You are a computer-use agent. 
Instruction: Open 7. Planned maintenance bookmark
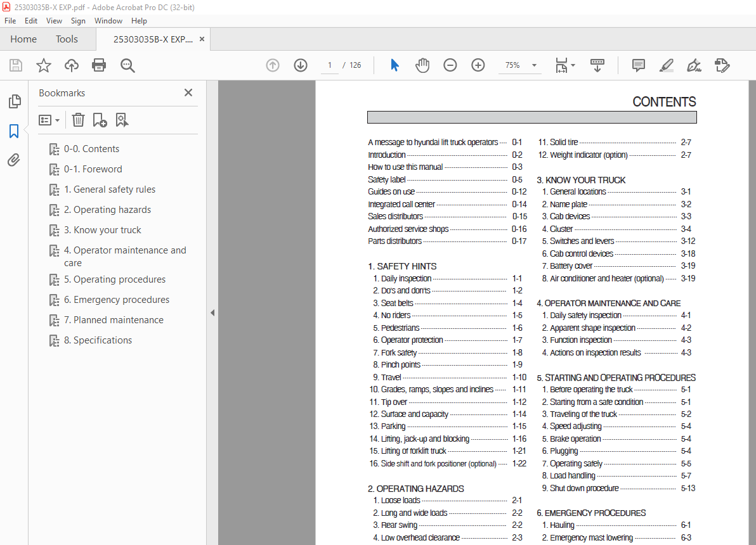coord(114,320)
